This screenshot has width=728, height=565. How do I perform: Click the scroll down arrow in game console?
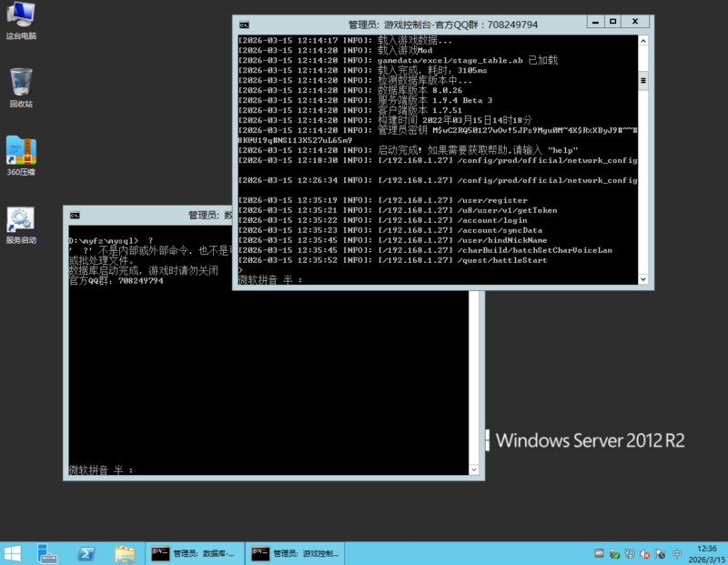point(643,279)
